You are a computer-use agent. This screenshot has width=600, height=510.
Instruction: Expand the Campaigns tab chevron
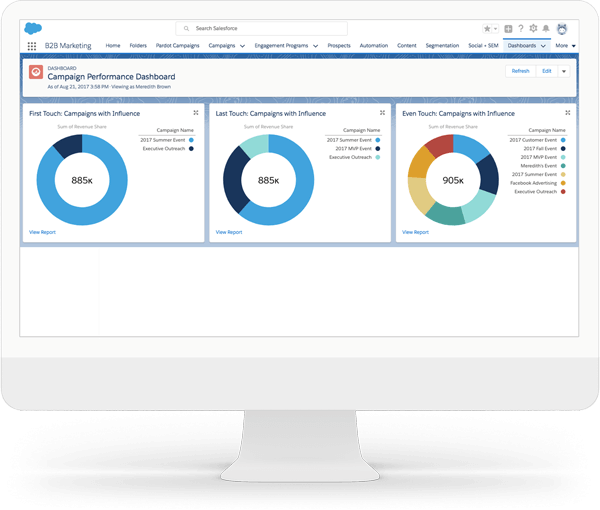(242, 46)
